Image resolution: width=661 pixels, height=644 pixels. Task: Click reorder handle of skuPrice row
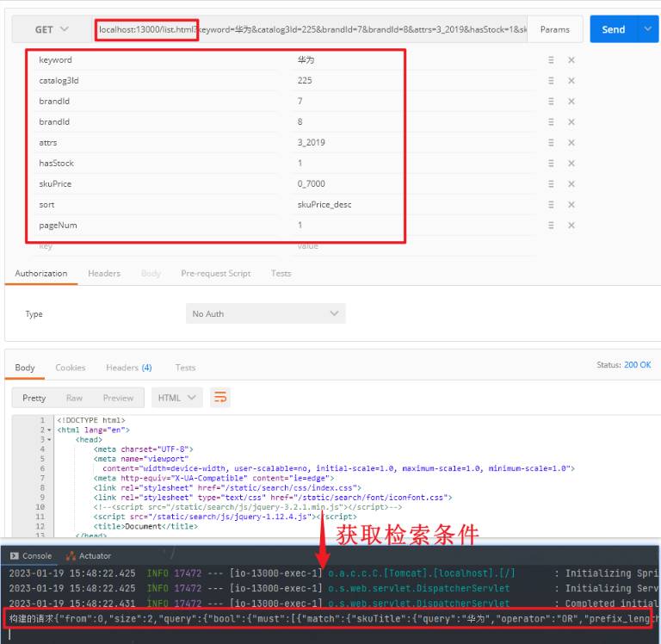(551, 184)
